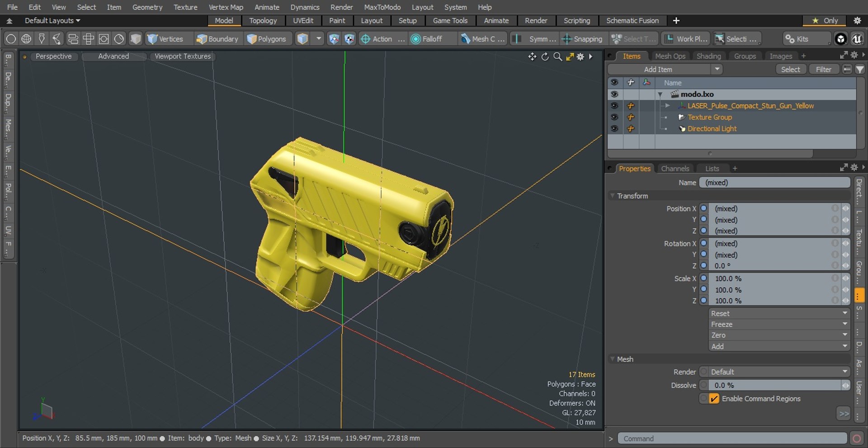Viewport: 868px width, 448px height.
Task: Select the Directional Light item
Action: 712,128
